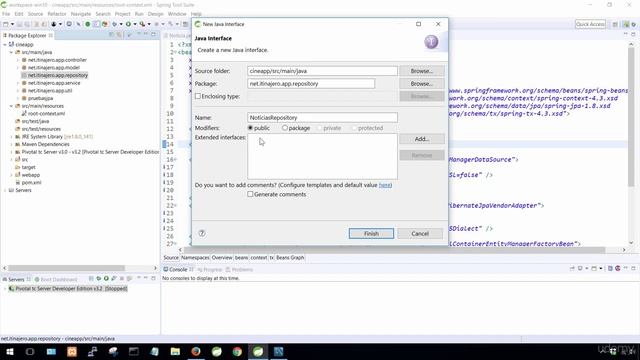640x360 pixels.
Task: Collapse the src/main/resources folder
Action: pyautogui.click(x=11, y=106)
